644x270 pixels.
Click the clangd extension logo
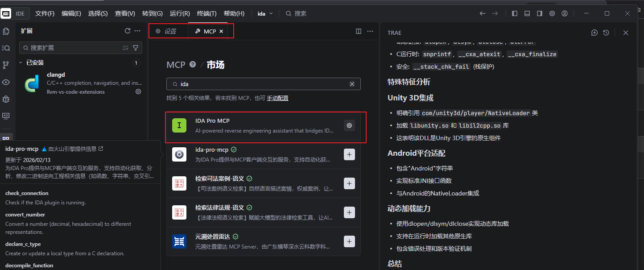click(x=33, y=83)
